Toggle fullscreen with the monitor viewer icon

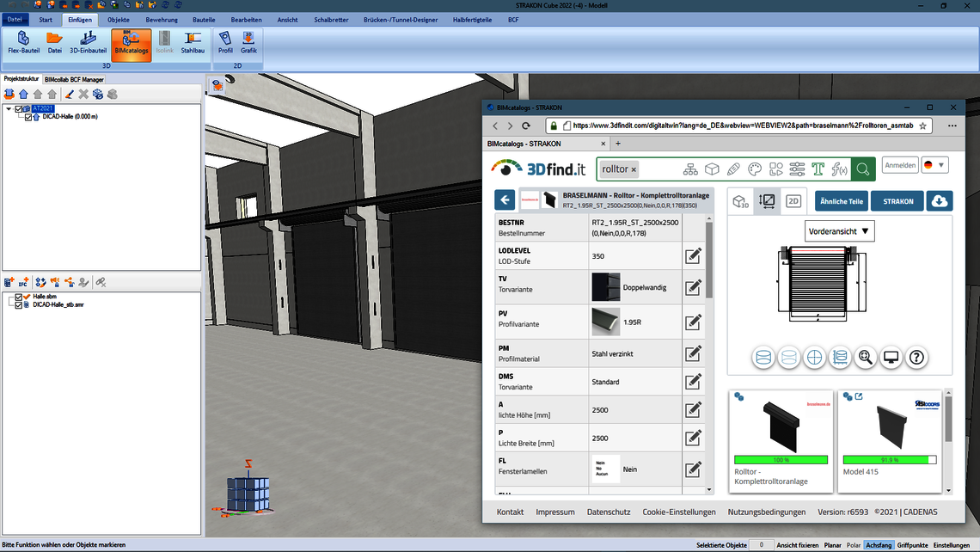891,358
